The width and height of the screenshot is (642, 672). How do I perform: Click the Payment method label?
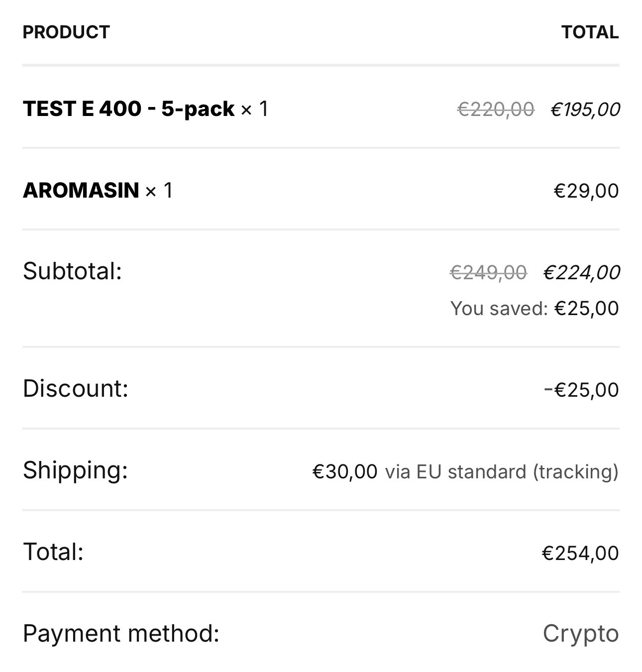coord(121,634)
